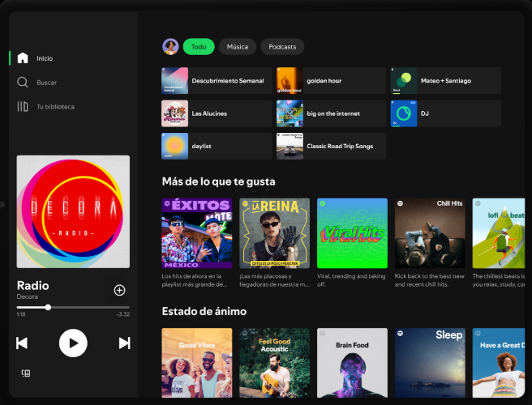Open the connect to device icon
532x405 pixels.
tap(25, 373)
